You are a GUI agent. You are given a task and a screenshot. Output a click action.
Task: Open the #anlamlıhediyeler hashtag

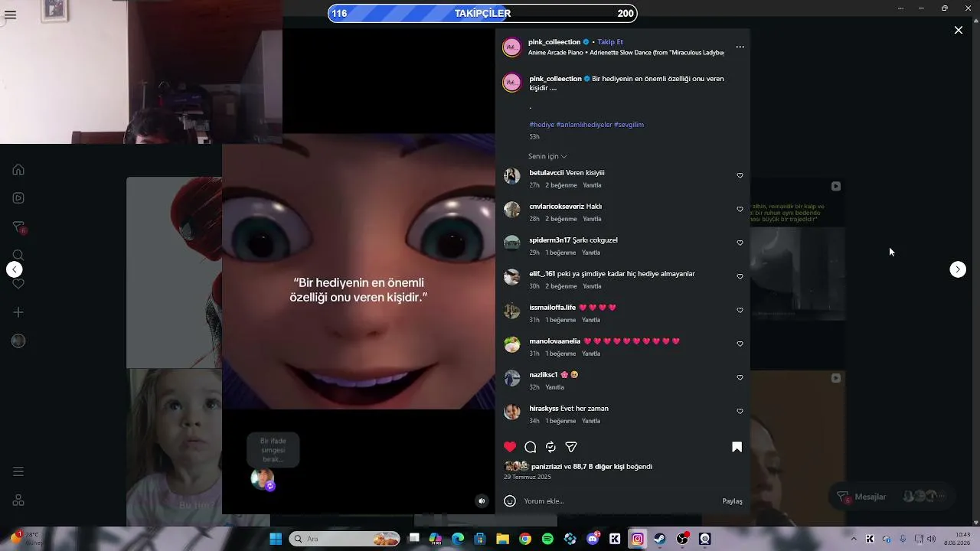point(584,125)
